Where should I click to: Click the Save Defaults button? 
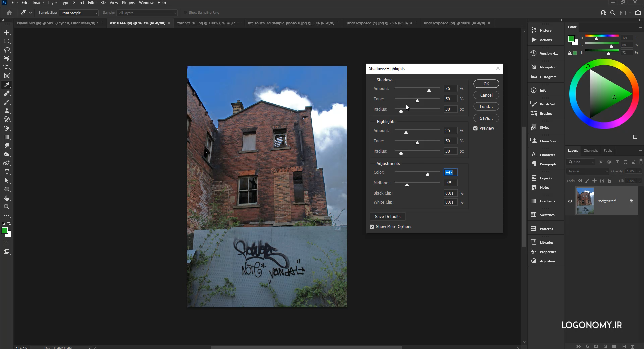pyautogui.click(x=388, y=216)
